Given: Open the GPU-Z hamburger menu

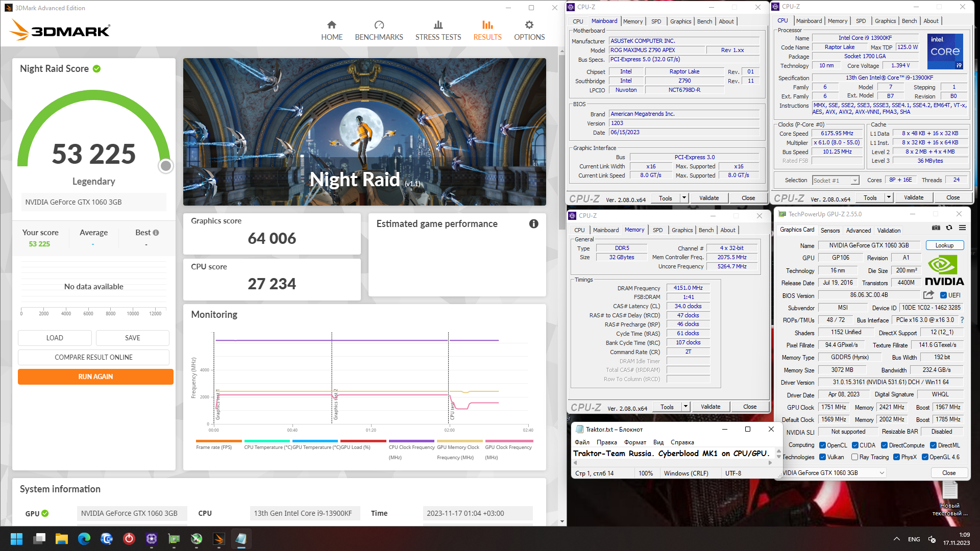Looking at the screenshot, I should (962, 228).
